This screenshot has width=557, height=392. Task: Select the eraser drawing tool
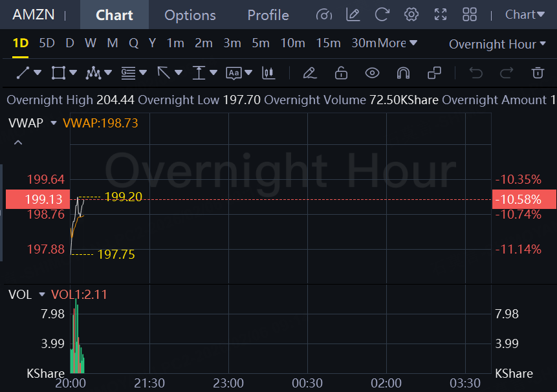click(x=310, y=72)
